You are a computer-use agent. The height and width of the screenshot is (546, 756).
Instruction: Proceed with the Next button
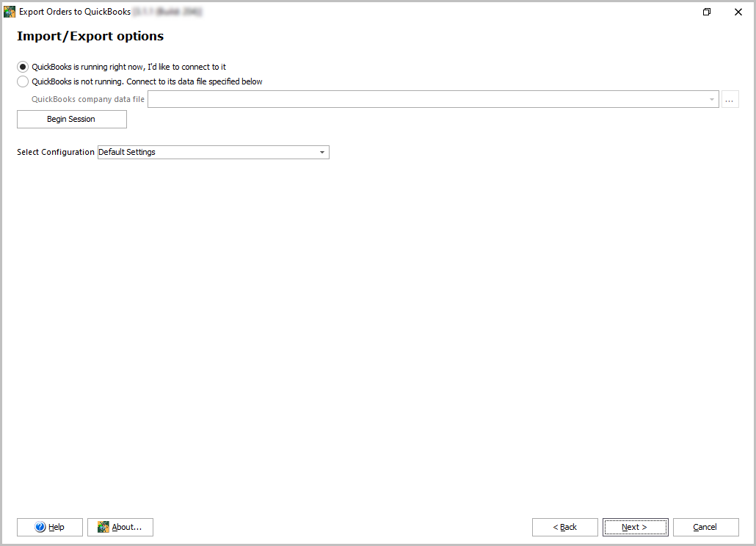pos(636,527)
